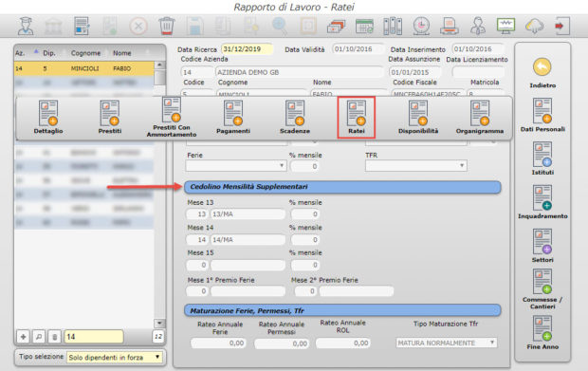Click the floppy disk save icon
The image size is (588, 371).
[x=195, y=27]
